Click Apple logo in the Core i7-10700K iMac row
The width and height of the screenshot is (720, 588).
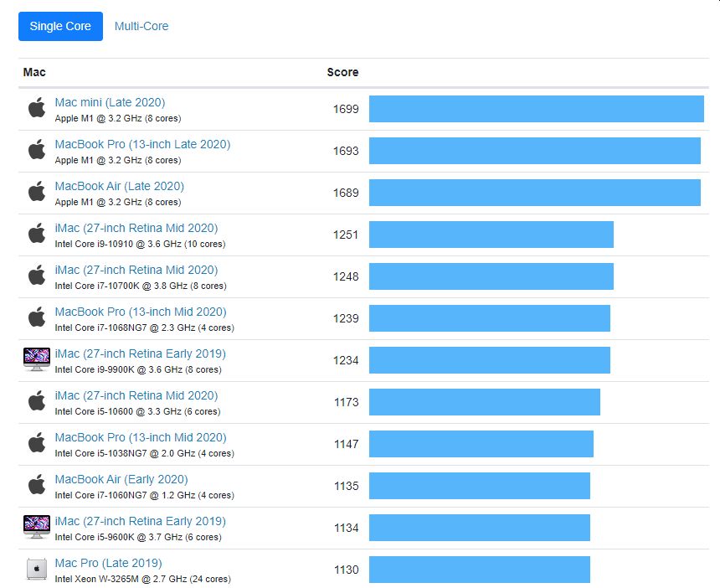(37, 276)
